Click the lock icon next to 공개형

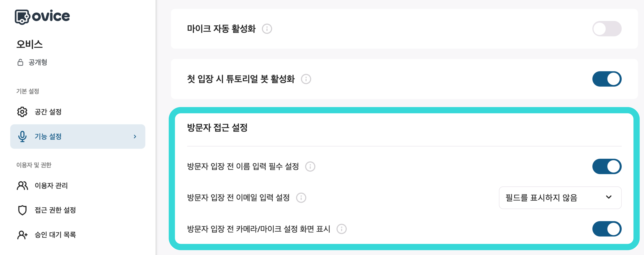point(21,62)
